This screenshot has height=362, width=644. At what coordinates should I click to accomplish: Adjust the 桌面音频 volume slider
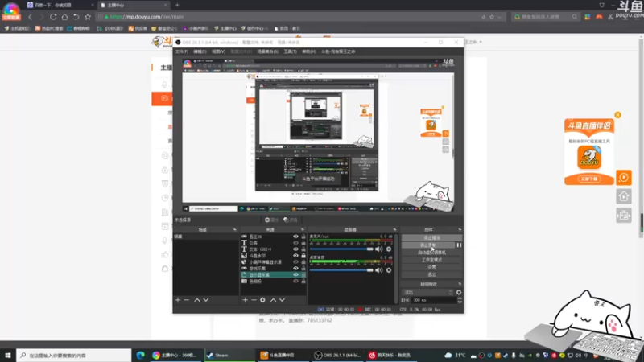(341, 270)
